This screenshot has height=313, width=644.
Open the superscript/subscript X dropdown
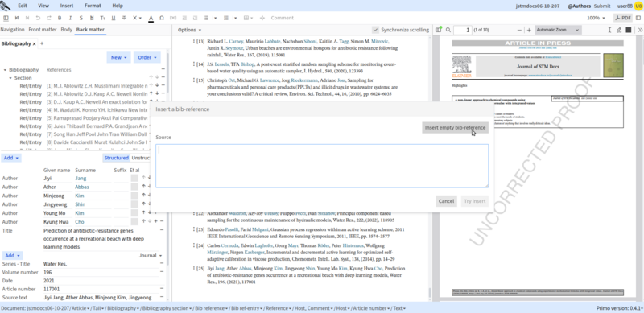pyautogui.click(x=137, y=18)
